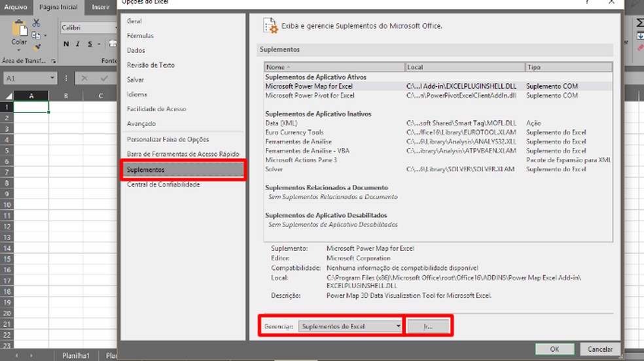Click the Paste (Colar) clipboard icon
Image resolution: width=644 pixels, height=361 pixels.
(x=19, y=29)
